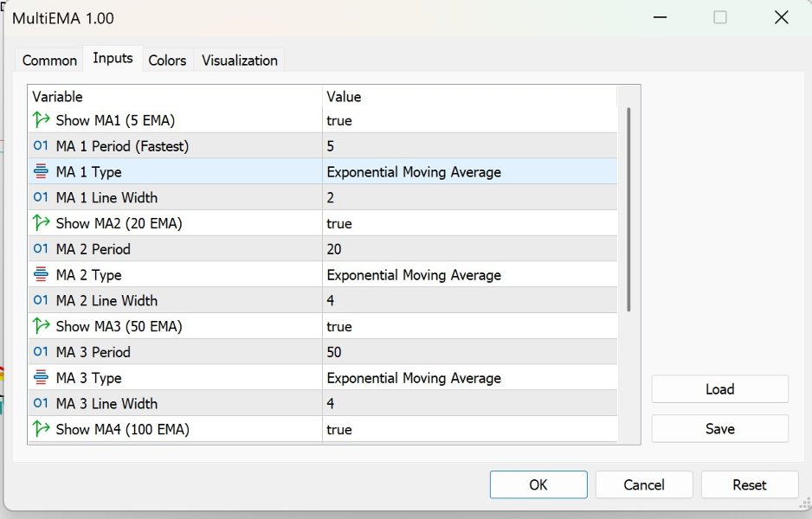This screenshot has height=519, width=812.
Task: Click the Load button
Action: (720, 389)
